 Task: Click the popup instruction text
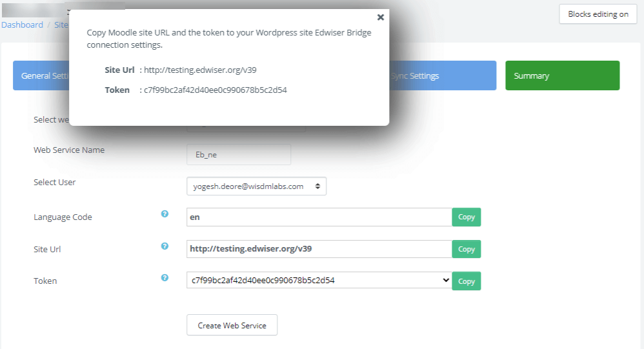point(229,39)
